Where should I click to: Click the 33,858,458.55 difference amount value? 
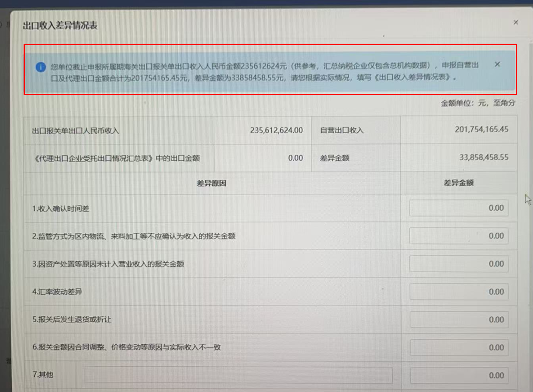484,157
